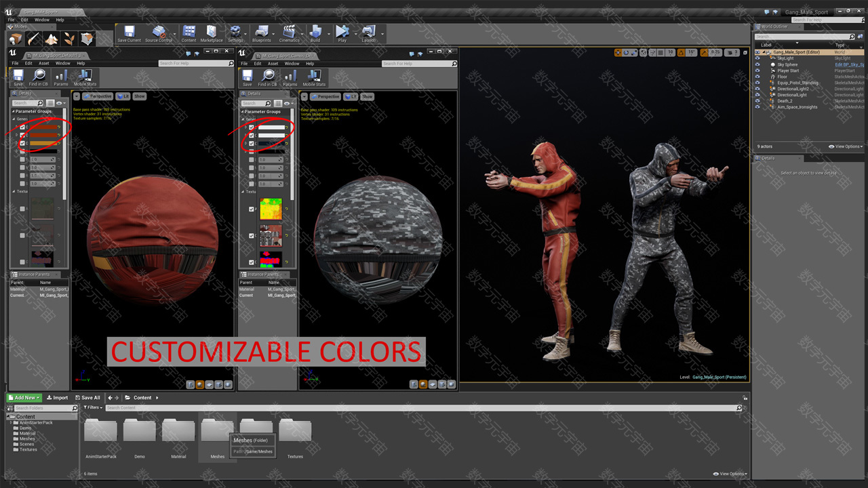Collapse Parameter Groups in left Details panel
Viewport: 868px width, 488px height.
pyautogui.click(x=12, y=111)
